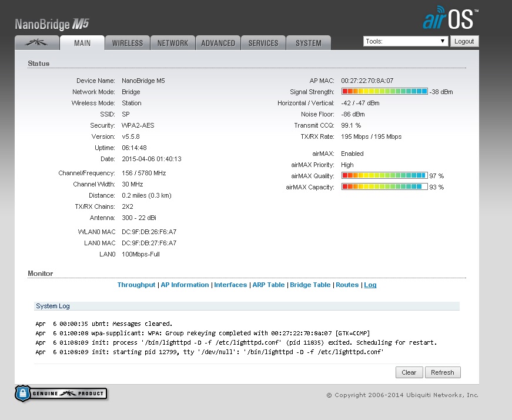Viewport: 512px width, 420px height.
Task: Open the AP Information link
Action: coord(185,285)
